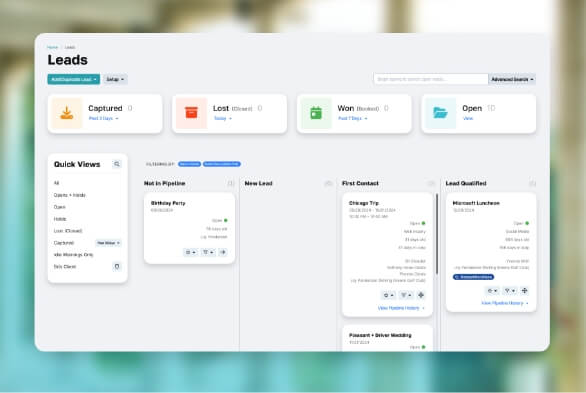586x393 pixels.
Task: Click the first blue filter tag
Action: tap(189, 164)
